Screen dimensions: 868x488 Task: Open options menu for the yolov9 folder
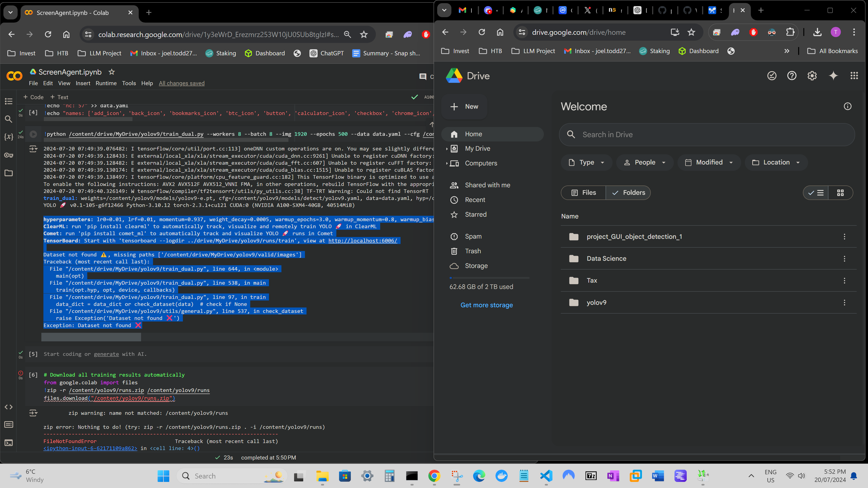(844, 303)
